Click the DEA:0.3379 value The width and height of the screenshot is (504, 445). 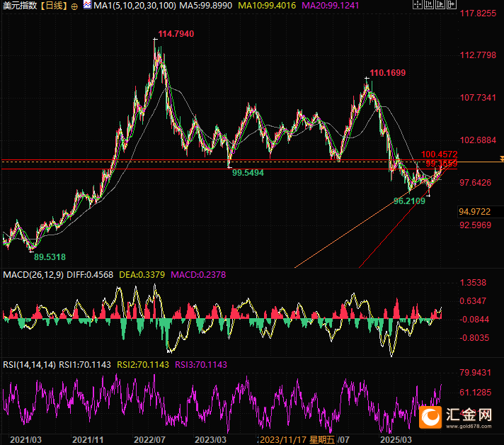(x=142, y=275)
